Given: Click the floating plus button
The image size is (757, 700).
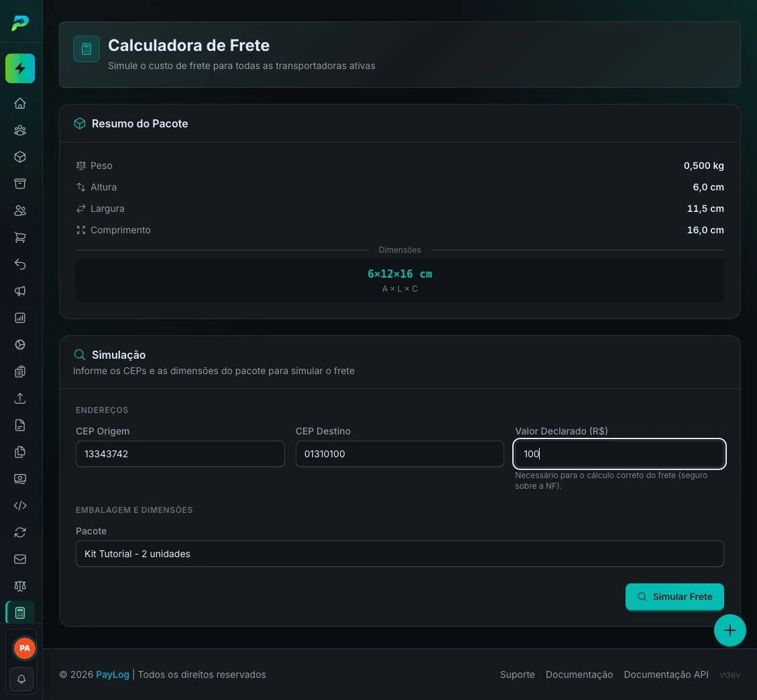Looking at the screenshot, I should 730,630.
